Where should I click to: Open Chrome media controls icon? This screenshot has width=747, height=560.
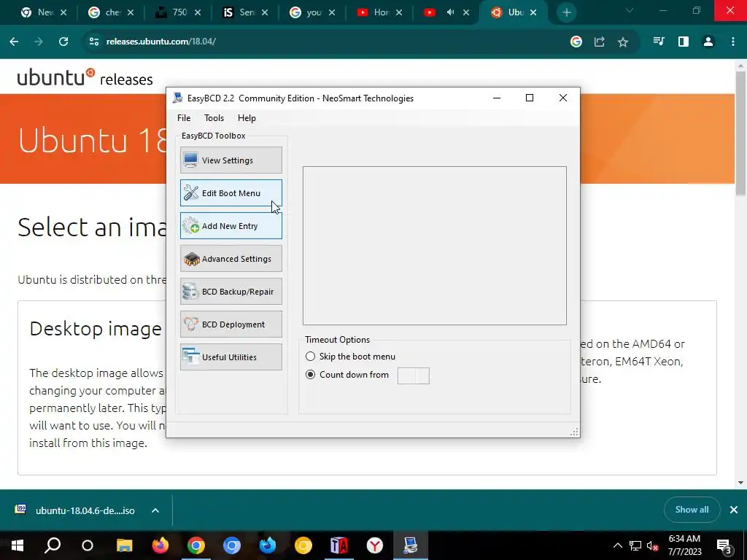(x=659, y=42)
